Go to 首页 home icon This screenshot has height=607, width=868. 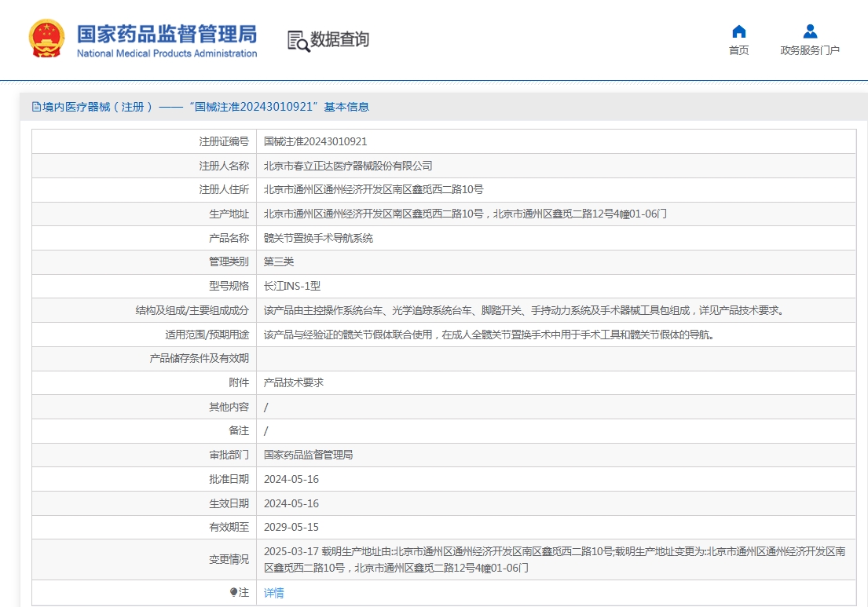tap(738, 31)
